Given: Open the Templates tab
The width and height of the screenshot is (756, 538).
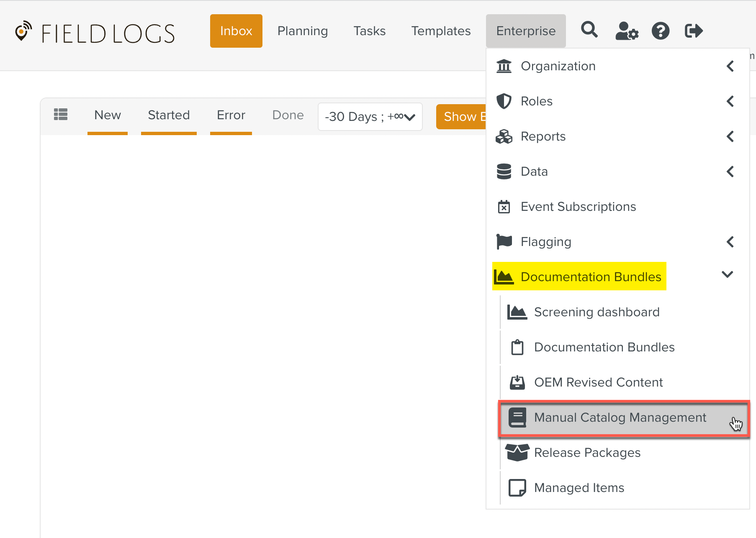Looking at the screenshot, I should 441,31.
